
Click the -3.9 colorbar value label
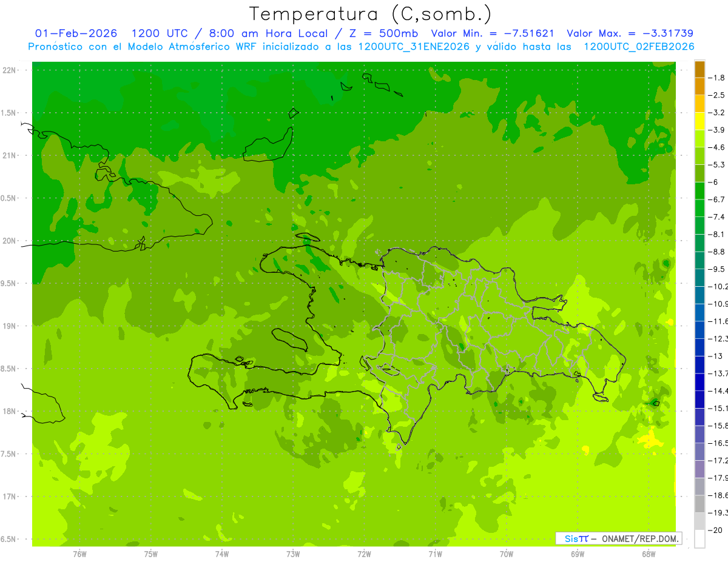717,130
